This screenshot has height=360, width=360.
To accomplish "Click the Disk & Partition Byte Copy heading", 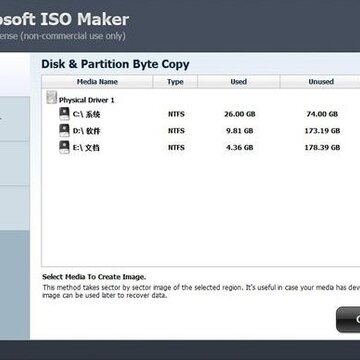I will 115,64.
